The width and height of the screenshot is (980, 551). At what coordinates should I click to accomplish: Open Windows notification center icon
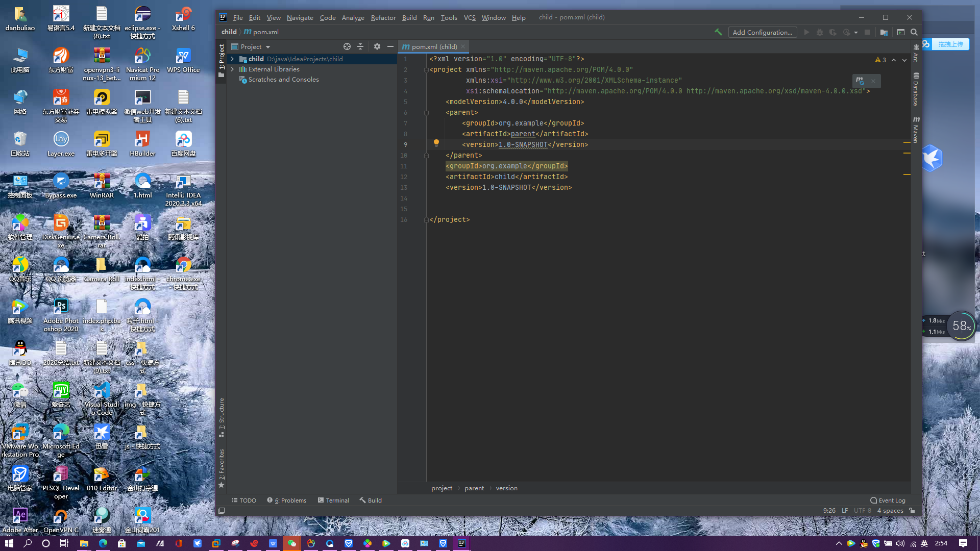coord(963,543)
